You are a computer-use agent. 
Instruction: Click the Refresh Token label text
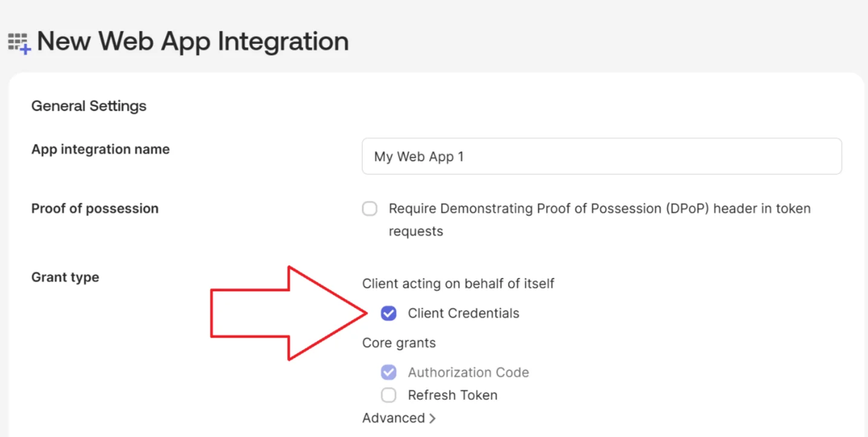pos(453,395)
